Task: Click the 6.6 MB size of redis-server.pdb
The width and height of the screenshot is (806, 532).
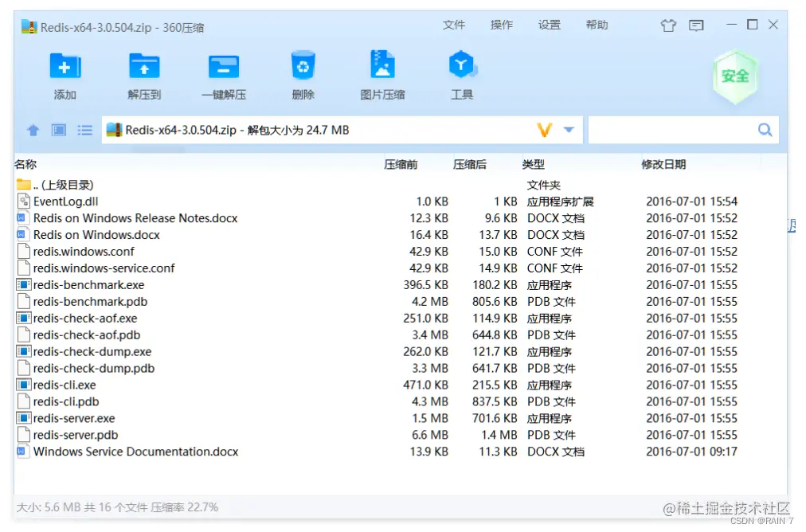Action: coord(430,435)
